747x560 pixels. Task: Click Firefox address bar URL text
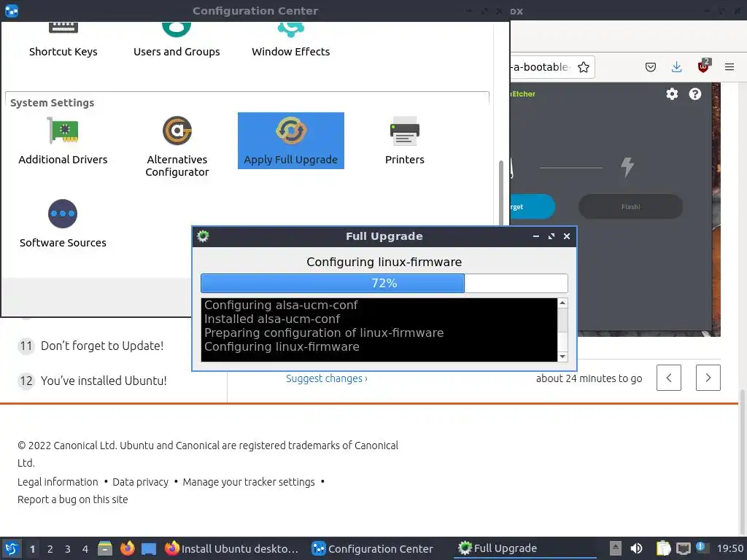542,67
